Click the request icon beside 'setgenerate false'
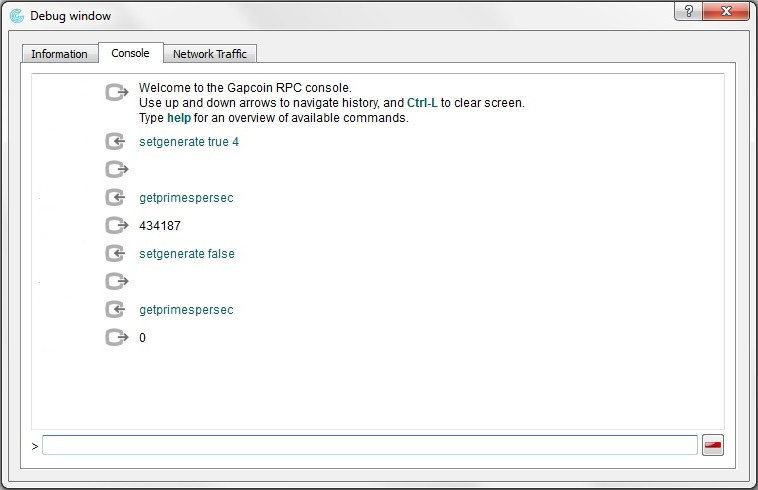The image size is (758, 490). pos(116,253)
